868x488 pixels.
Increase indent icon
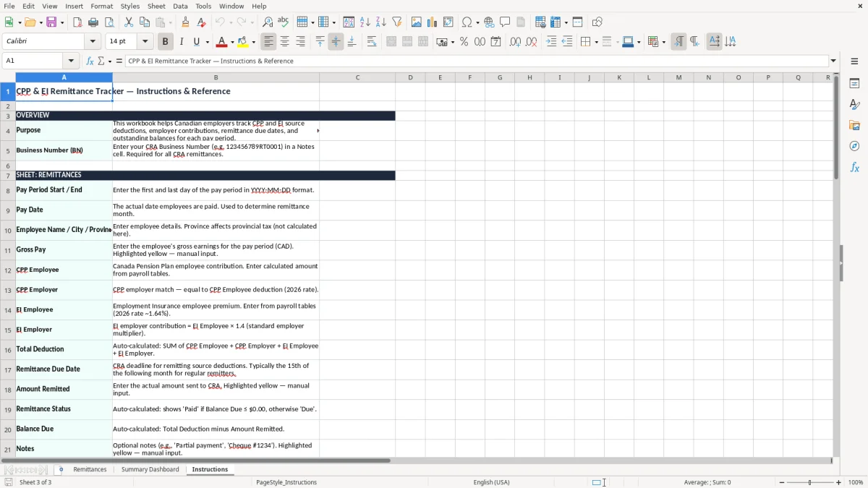pyautogui.click(x=551, y=42)
